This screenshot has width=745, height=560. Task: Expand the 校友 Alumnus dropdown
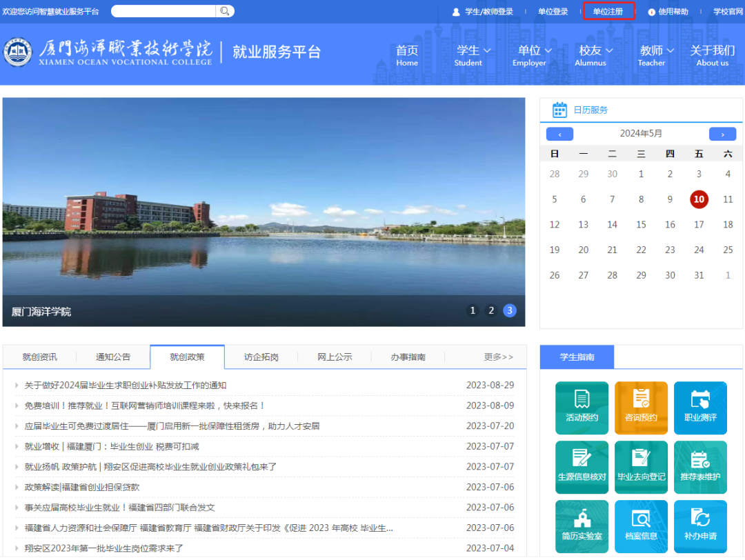595,55
